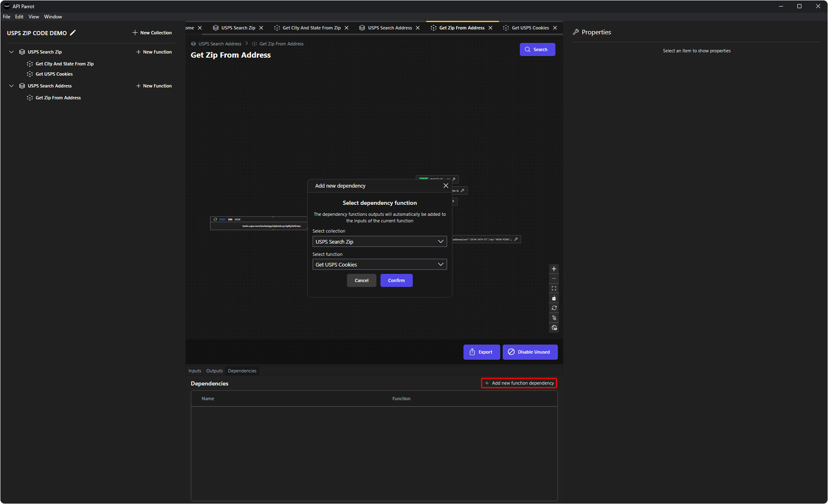Screen dimensions: 828x504
Task: Edit project name with pencil icon
Action: click(x=73, y=33)
